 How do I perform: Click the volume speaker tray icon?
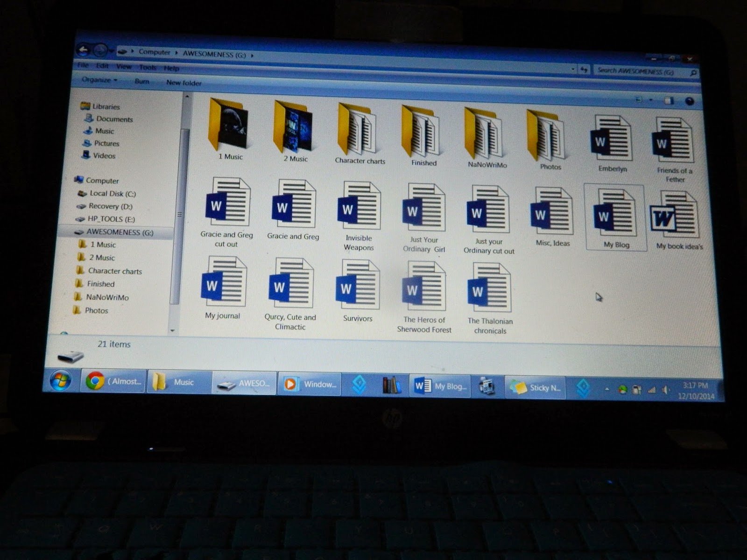pyautogui.click(x=666, y=390)
